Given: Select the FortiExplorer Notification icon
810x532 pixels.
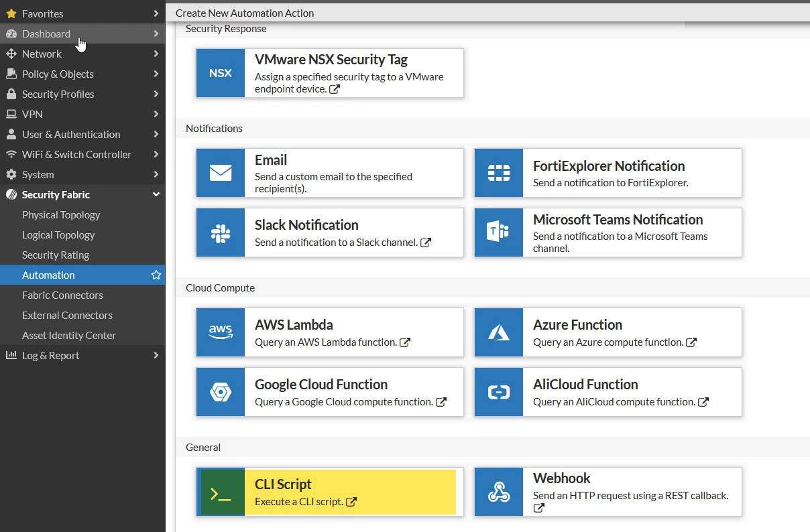Looking at the screenshot, I should [x=499, y=173].
